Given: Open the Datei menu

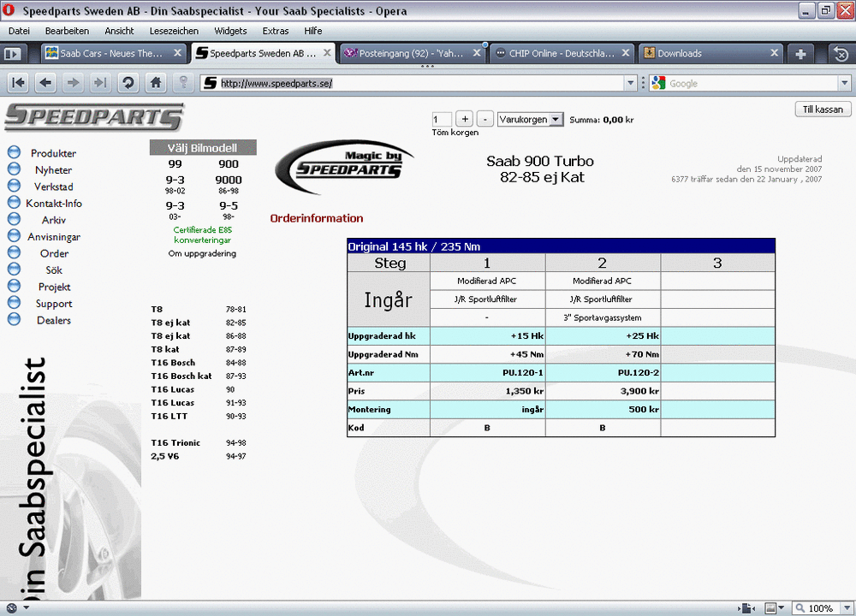Looking at the screenshot, I should pyautogui.click(x=19, y=31).
